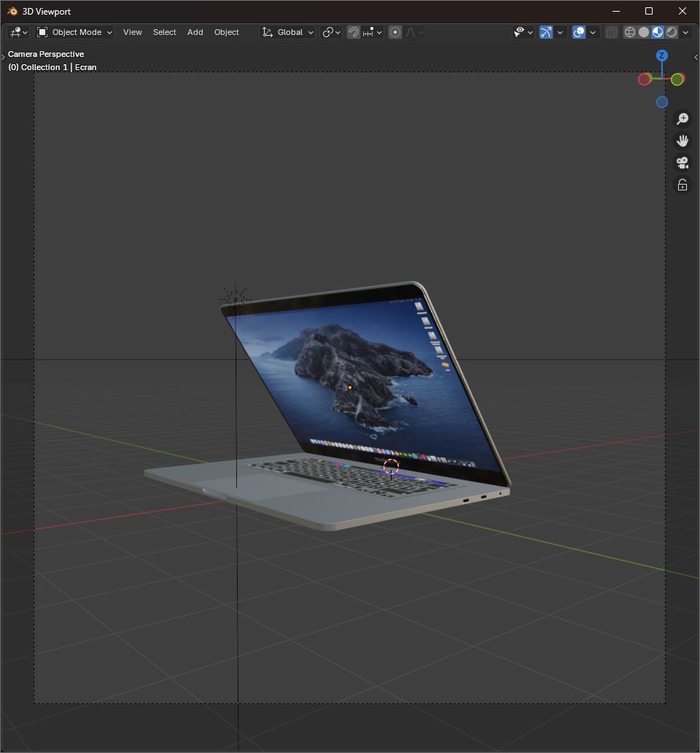Click the Zoom magnifier icon in the viewport sidebar
The image size is (700, 753).
tap(682, 118)
